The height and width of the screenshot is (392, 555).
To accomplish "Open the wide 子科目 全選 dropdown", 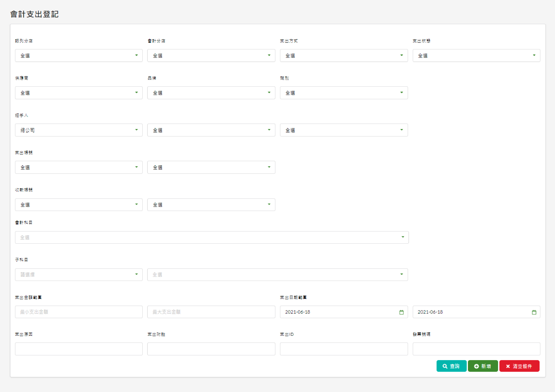I will 278,275.
